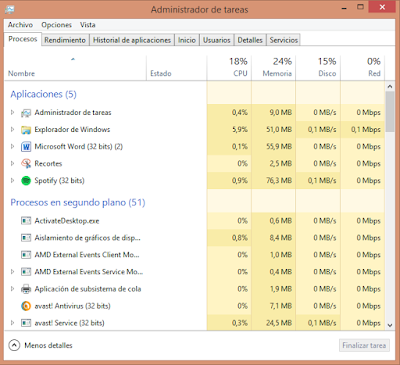Click Aislamiento de gráficos CPU value 0,8%
This screenshot has width=400, height=365.
click(240, 238)
